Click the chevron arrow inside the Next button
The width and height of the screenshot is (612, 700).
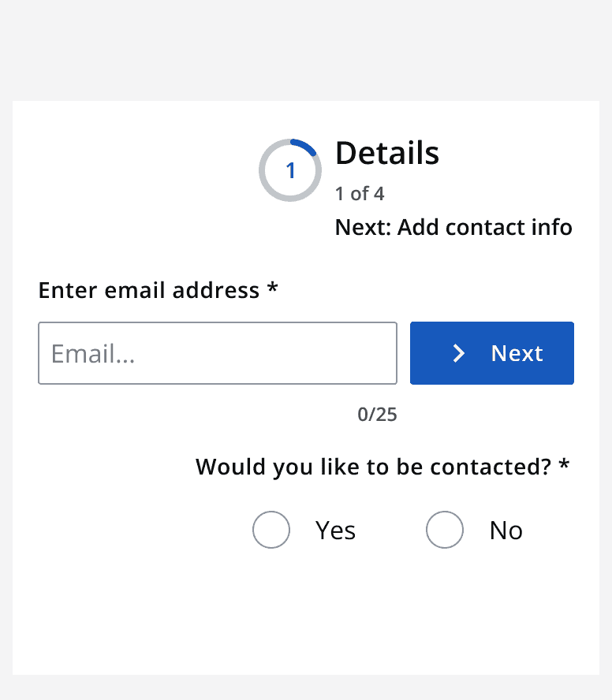coord(458,353)
